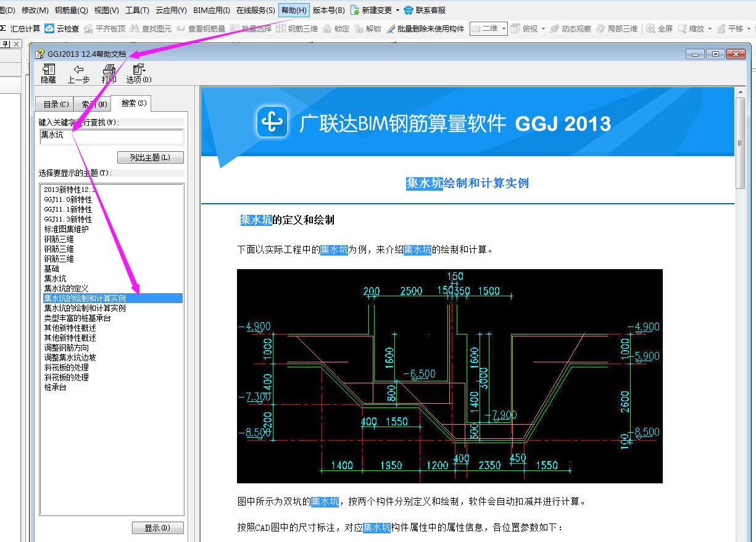Open the dropdown arrow beside 新建变更

click(397, 10)
